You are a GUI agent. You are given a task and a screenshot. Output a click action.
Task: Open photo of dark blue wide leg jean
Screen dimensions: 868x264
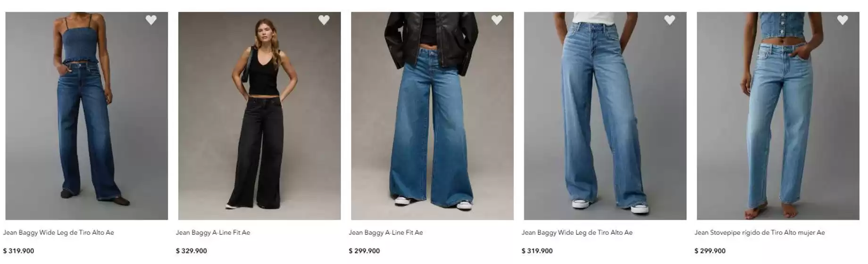(x=87, y=116)
